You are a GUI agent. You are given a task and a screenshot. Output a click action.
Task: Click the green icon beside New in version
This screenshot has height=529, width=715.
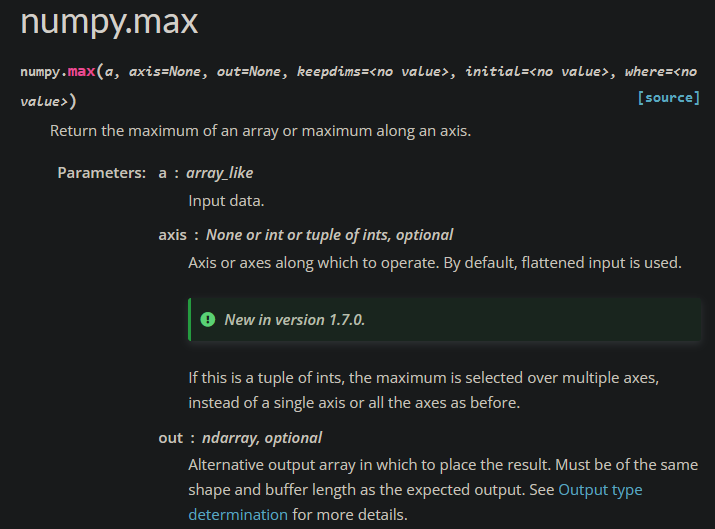point(208,320)
